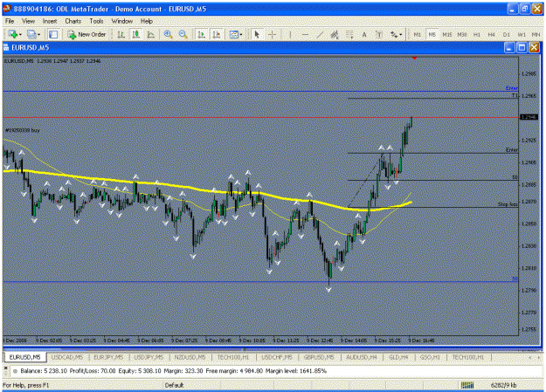Click the chart horizontal scrollbar
The width and height of the screenshot is (546, 392).
(x=272, y=349)
